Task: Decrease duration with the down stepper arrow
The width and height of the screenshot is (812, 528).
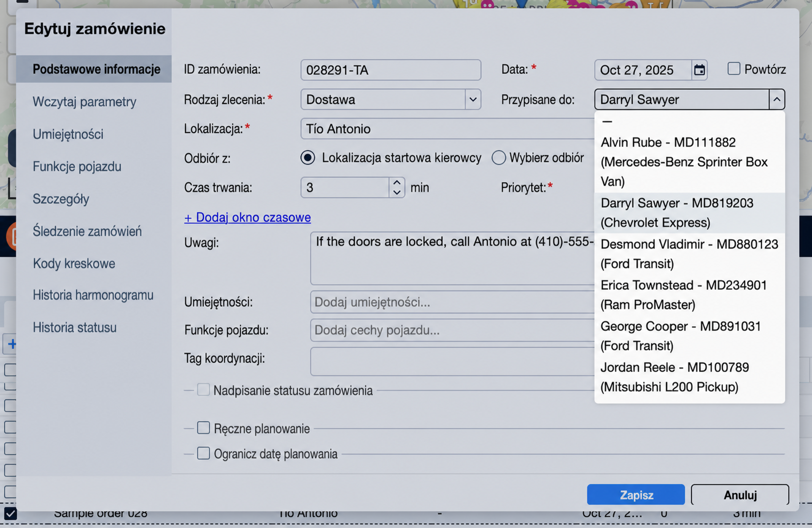Action: point(397,192)
